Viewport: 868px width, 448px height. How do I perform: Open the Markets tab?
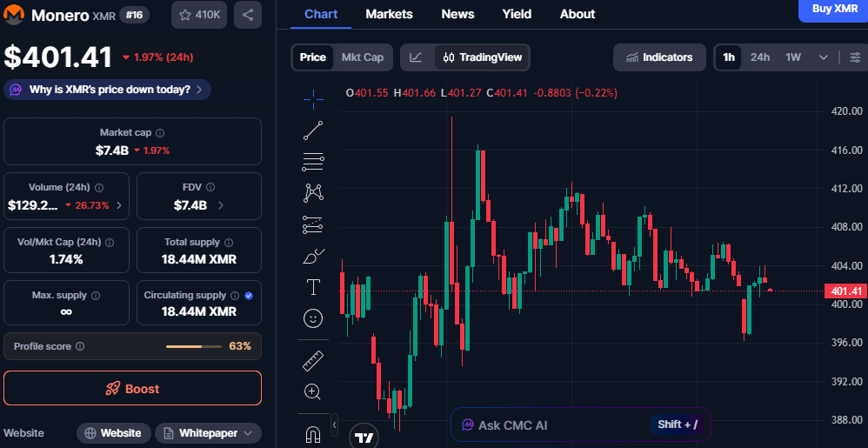pyautogui.click(x=389, y=14)
